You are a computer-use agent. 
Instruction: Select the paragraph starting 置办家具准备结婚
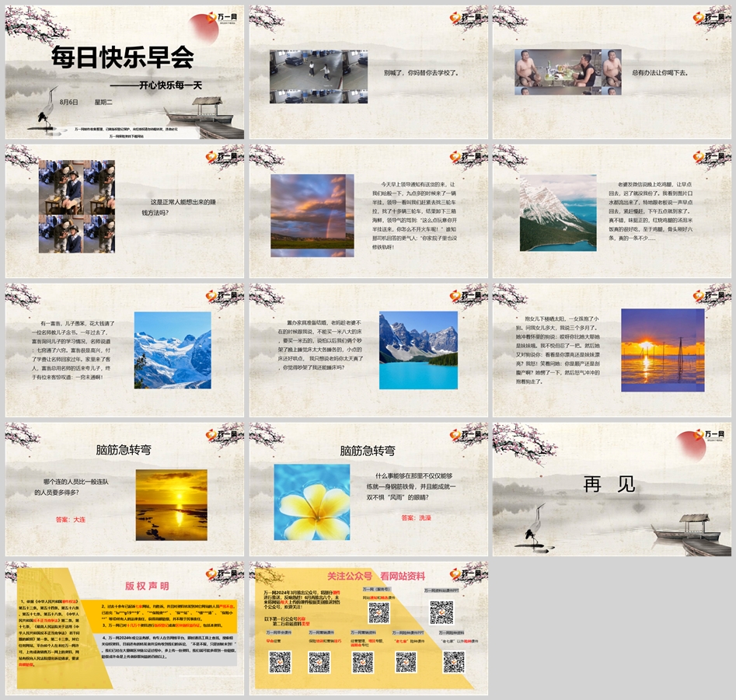[x=320, y=345]
